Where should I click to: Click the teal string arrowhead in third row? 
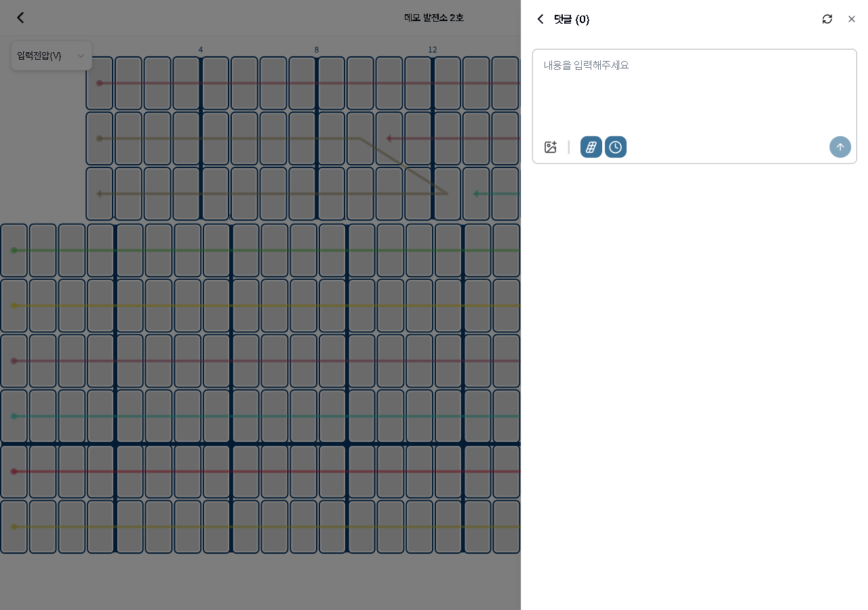pos(476,194)
